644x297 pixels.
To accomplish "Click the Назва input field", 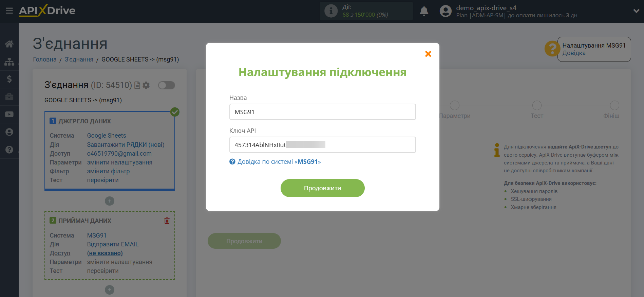I will pos(322,112).
